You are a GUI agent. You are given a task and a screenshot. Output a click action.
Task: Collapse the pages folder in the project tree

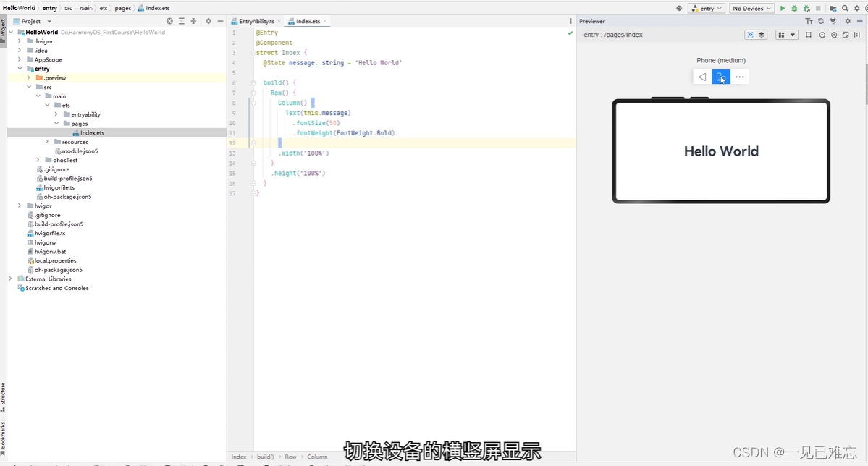(x=56, y=123)
